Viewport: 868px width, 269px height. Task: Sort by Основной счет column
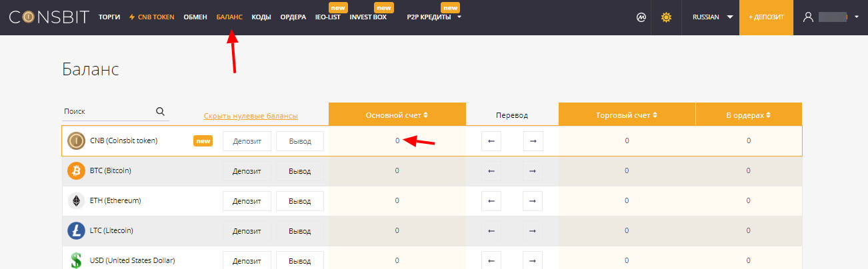coord(397,115)
